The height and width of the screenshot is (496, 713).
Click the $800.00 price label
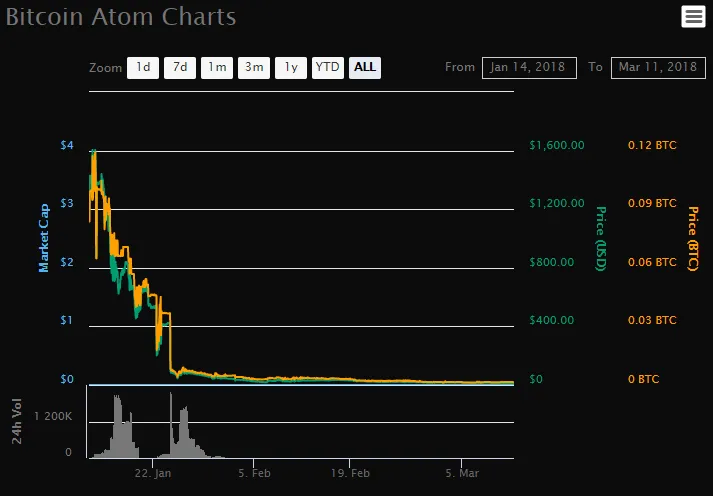coord(552,262)
